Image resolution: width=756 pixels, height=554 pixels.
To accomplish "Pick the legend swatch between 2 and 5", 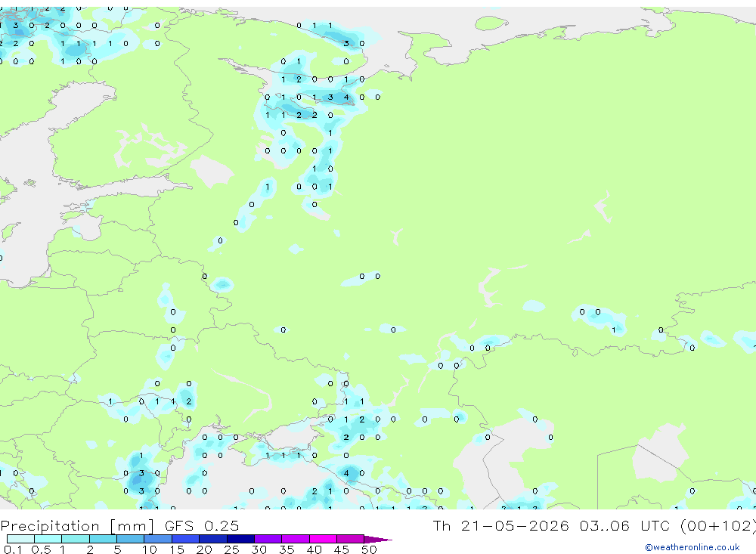I will pyautogui.click(x=103, y=539).
